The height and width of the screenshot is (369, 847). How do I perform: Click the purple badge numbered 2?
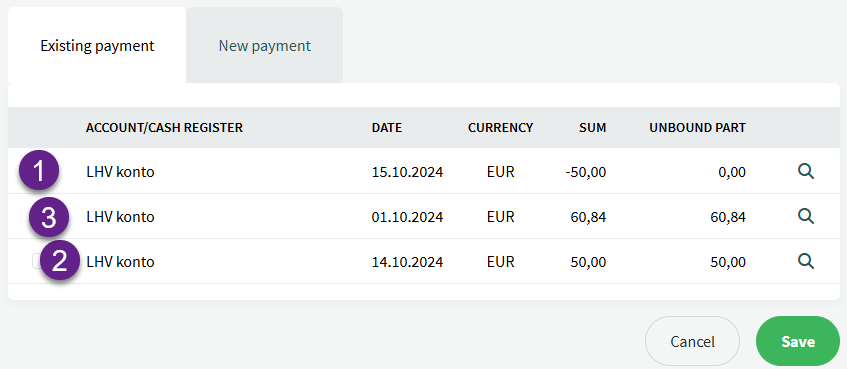pyautogui.click(x=60, y=261)
